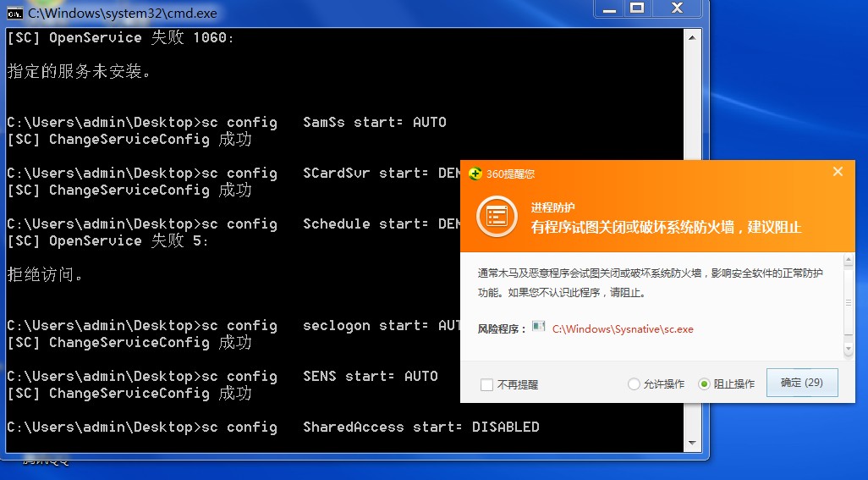This screenshot has width=868, height=480.
Task: Click the cmd.exe title bar icon
Action: tap(15, 13)
